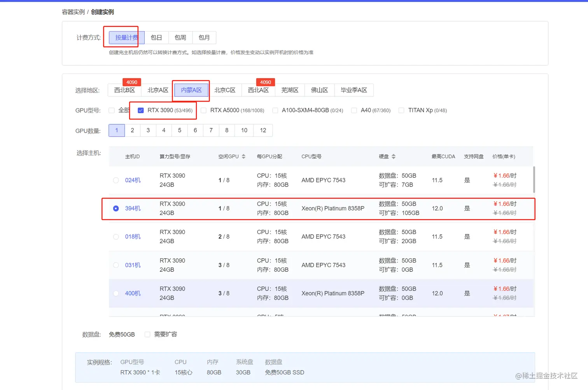Click the host table vertical scrollbar
The image size is (588, 390).
pyautogui.click(x=534, y=180)
